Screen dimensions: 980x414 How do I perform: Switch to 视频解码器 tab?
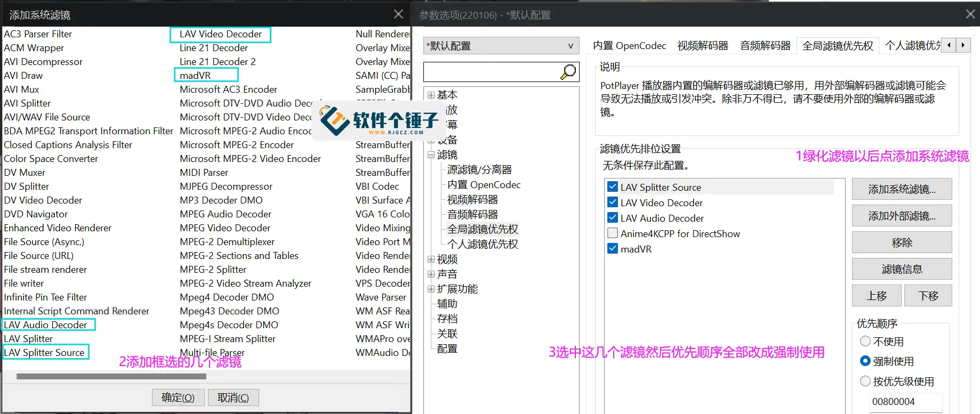pos(703,46)
